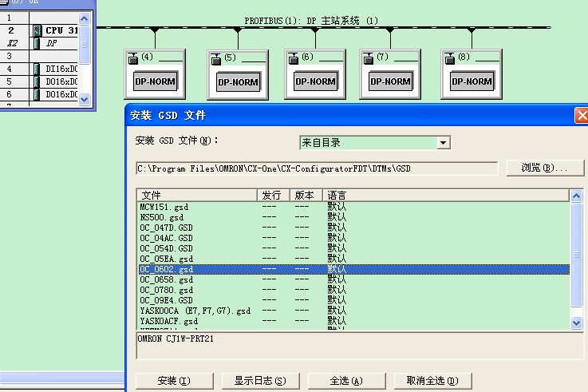The image size is (588, 392).
Task: Click DP-NORM slave station 6 icon
Action: coord(315,81)
